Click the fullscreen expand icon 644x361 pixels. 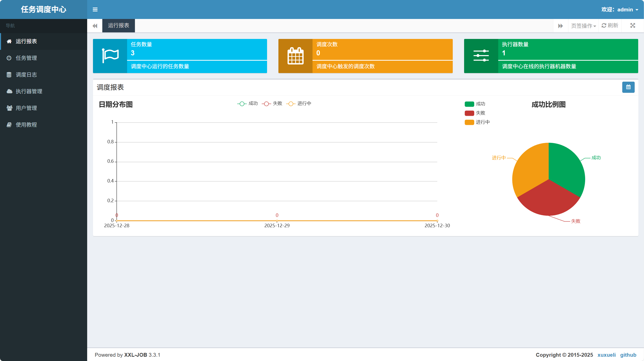pyautogui.click(x=632, y=26)
